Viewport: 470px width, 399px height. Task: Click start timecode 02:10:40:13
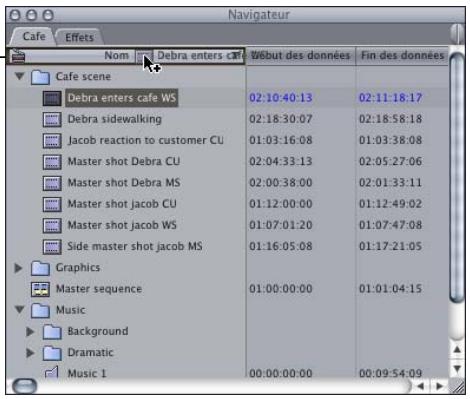[x=281, y=98]
